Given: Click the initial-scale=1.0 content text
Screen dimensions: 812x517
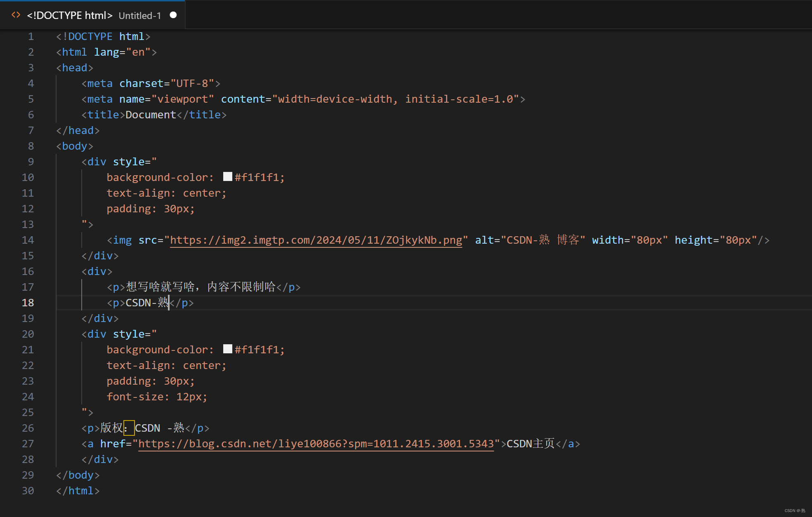Looking at the screenshot, I should (459, 99).
